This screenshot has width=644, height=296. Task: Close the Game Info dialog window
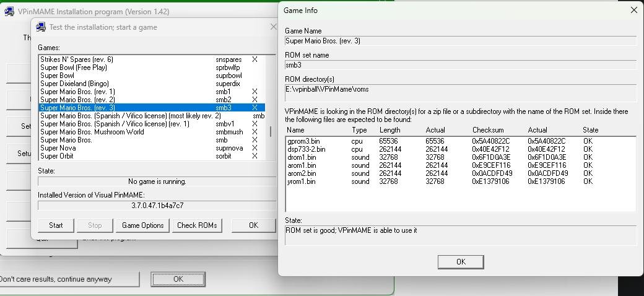point(633,10)
